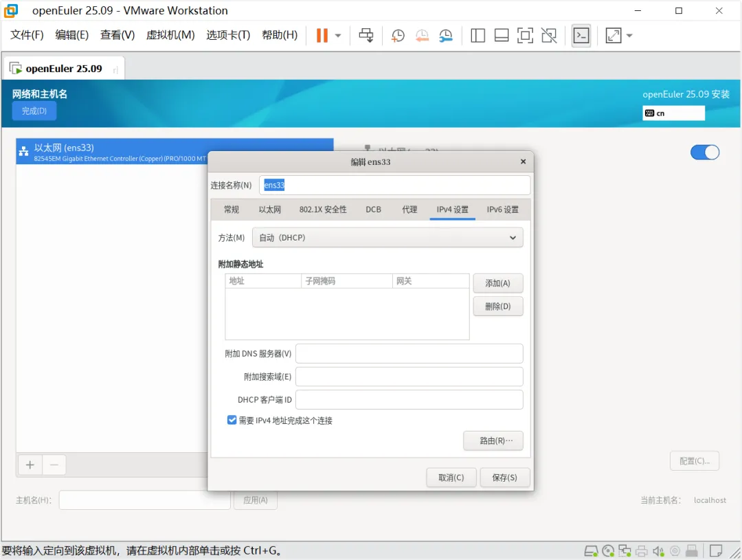This screenshot has width=742, height=560.
Task: Add a new network device with plus
Action: (x=30, y=465)
